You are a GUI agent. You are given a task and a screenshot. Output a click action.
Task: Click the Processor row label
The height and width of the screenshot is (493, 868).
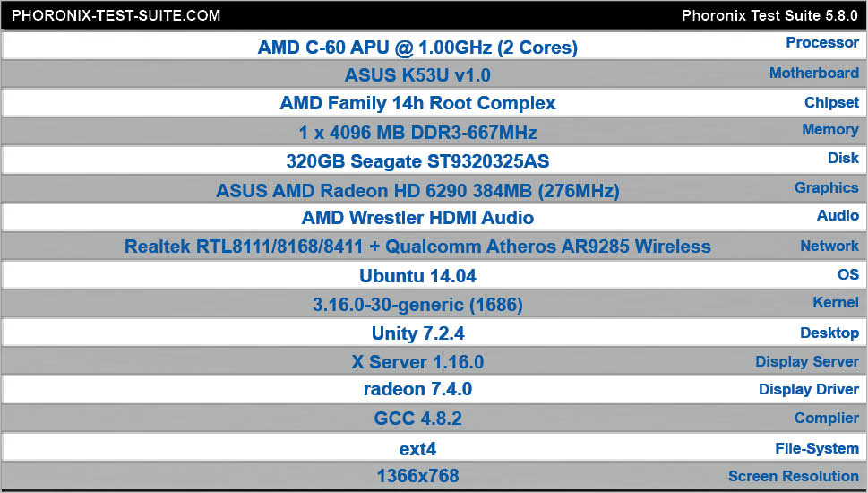821,42
